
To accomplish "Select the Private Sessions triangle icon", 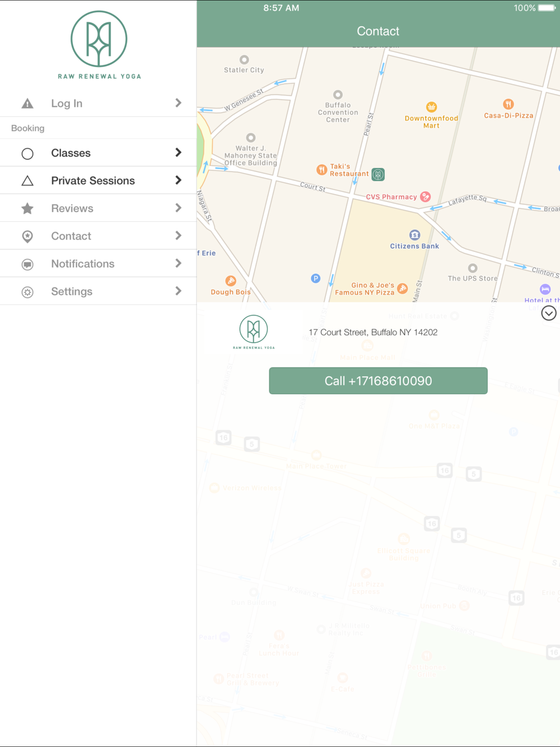I will (27, 181).
